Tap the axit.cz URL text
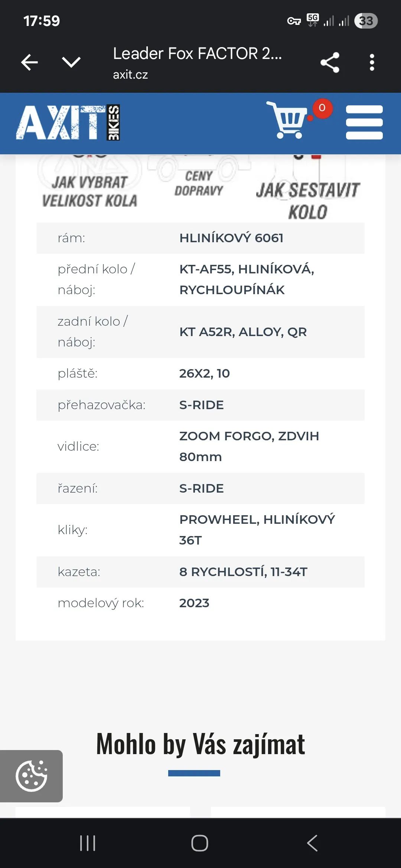Image resolution: width=401 pixels, height=868 pixels. (x=130, y=75)
